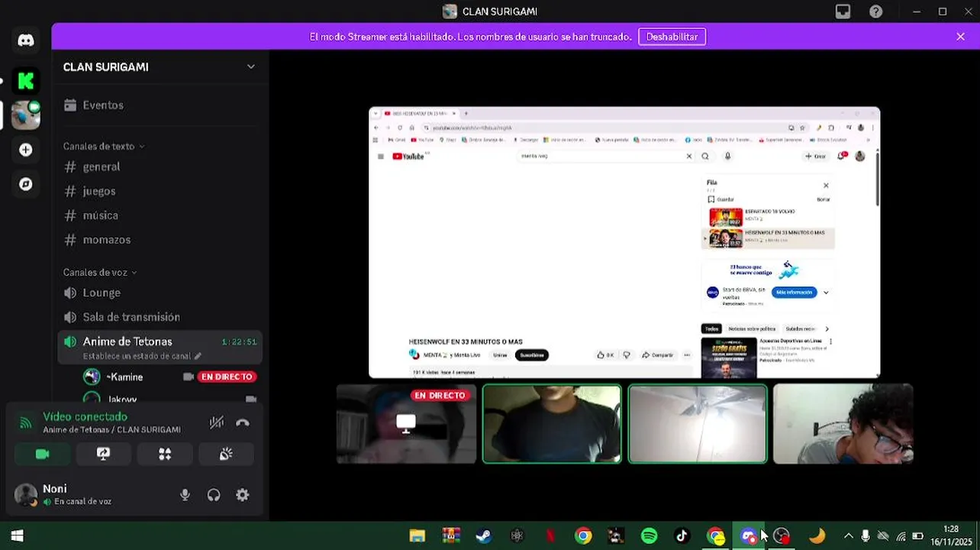The height and width of the screenshot is (550, 980).
Task: Click Deshabilitar to disable Streamer mode
Action: click(x=672, y=37)
